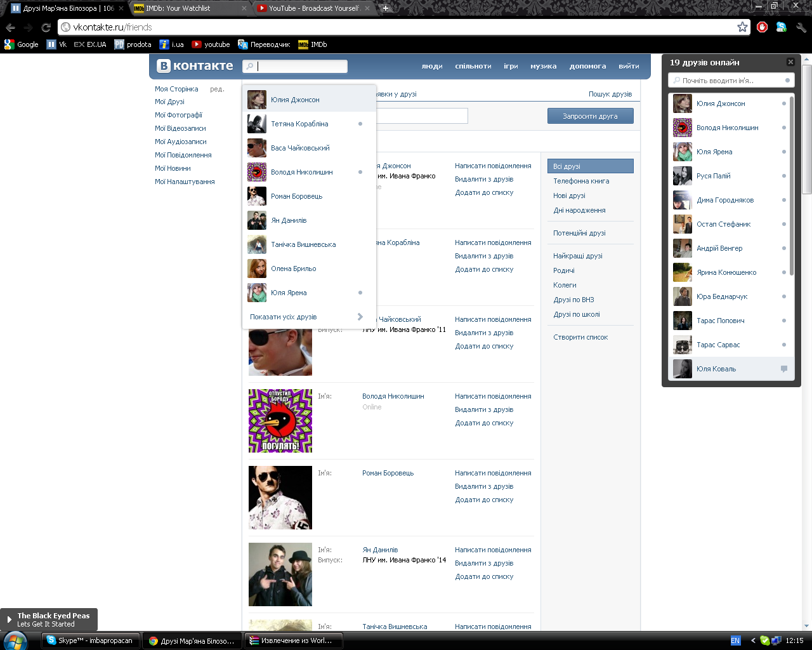Click Написати повідомлення for Роман Боровець
Screen dimensions: 812x650
tap(493, 473)
